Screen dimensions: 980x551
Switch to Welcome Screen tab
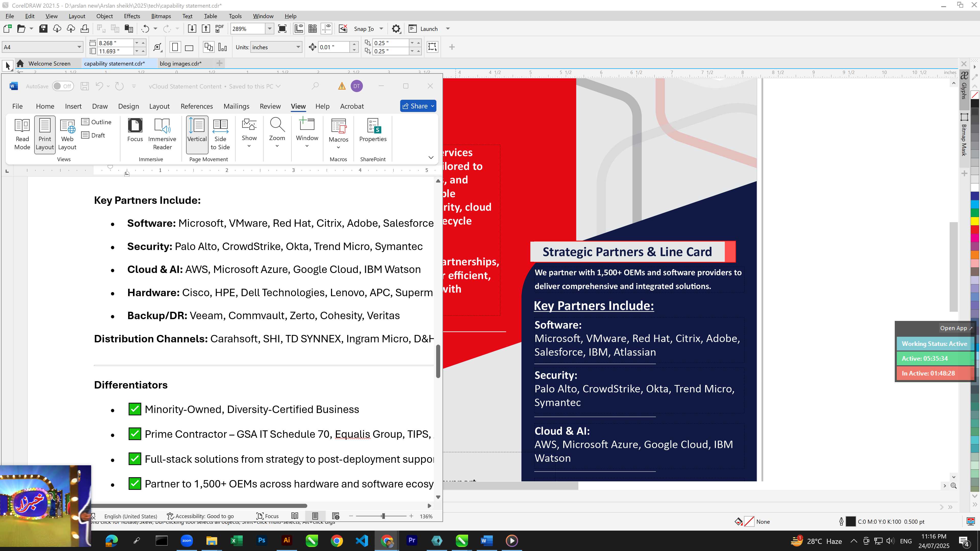(49, 64)
